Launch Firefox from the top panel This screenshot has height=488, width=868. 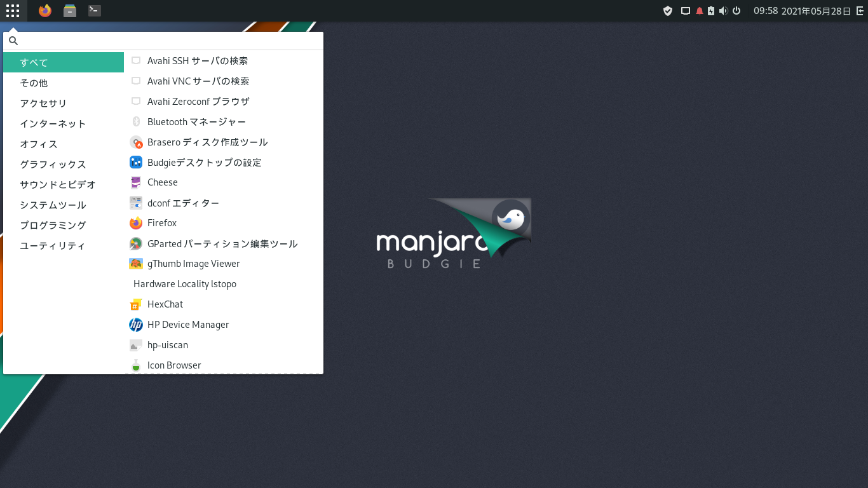click(44, 11)
